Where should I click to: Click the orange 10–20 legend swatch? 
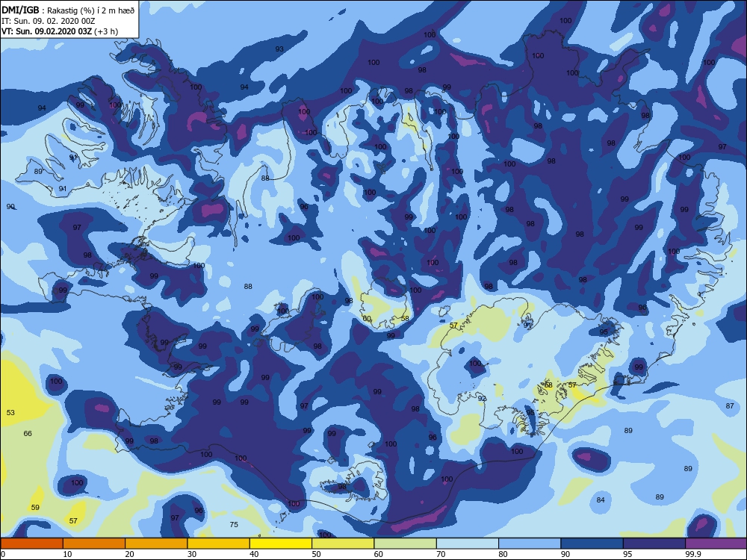coord(94,544)
